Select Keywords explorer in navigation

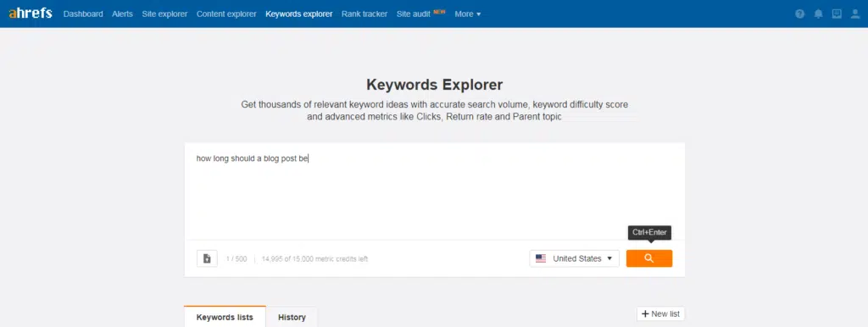coord(299,14)
